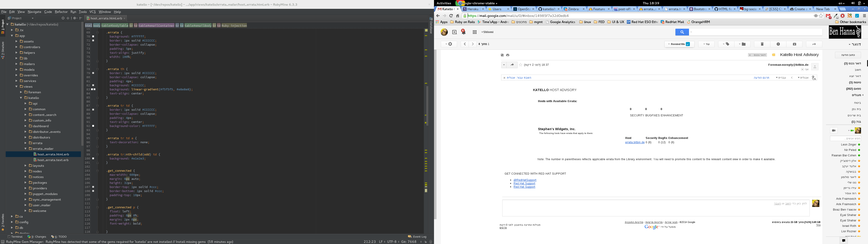The height and width of the screenshot is (244, 868).
Task: Click the collapse all icon in Project panel
Action: click(68, 18)
